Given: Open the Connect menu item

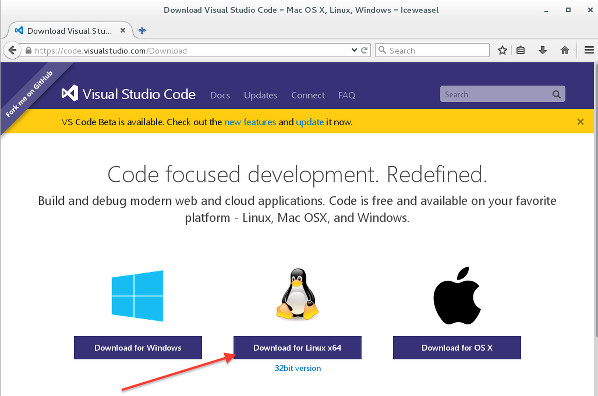Looking at the screenshot, I should tap(308, 95).
